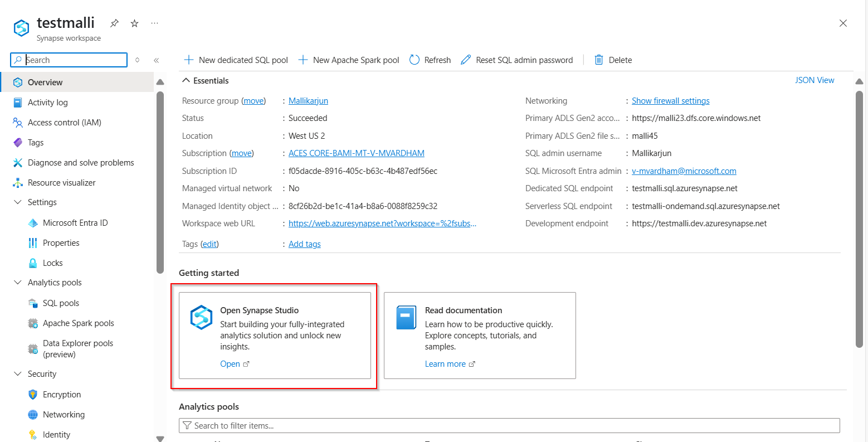
Task: Click the testmalli-ondemand.sql.azuresynapse.net endpoint text
Action: coord(706,206)
